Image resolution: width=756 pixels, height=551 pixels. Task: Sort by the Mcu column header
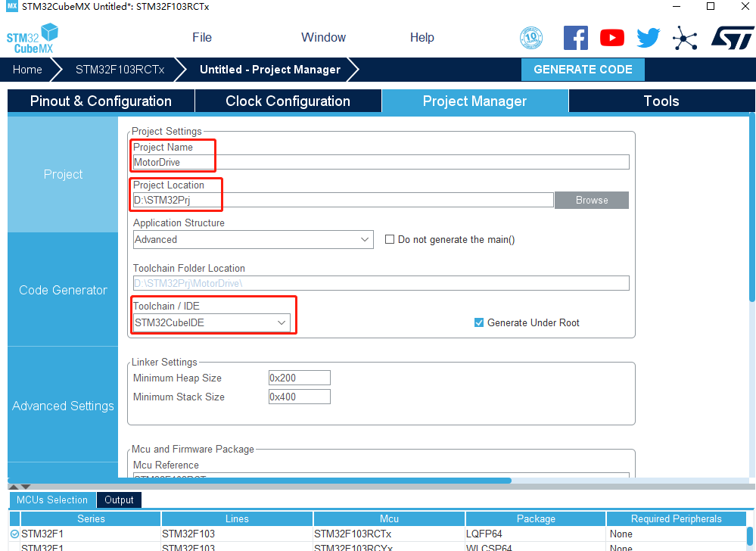tap(389, 518)
